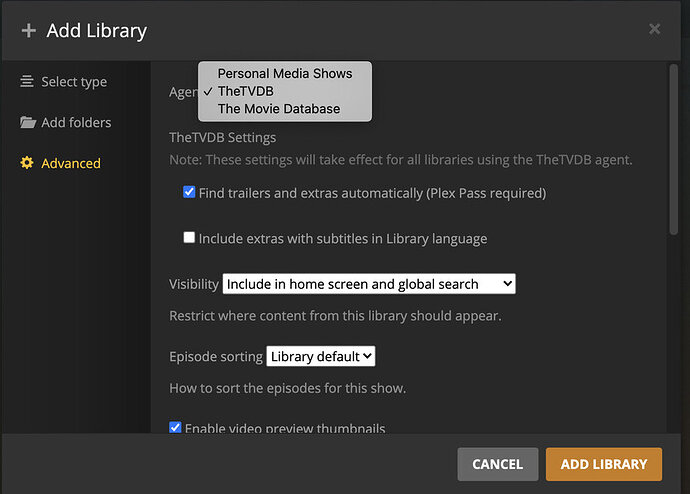Click the CANCEL button

point(498,464)
